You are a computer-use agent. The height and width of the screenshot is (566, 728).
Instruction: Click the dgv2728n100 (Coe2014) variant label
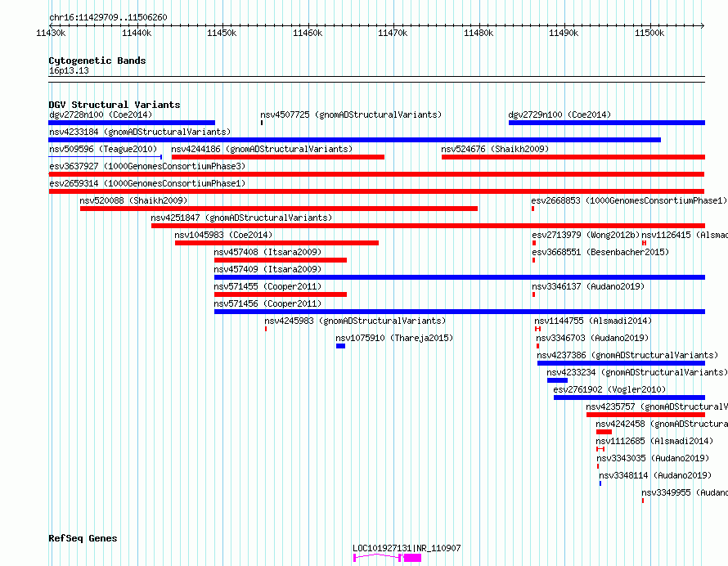coord(101,115)
